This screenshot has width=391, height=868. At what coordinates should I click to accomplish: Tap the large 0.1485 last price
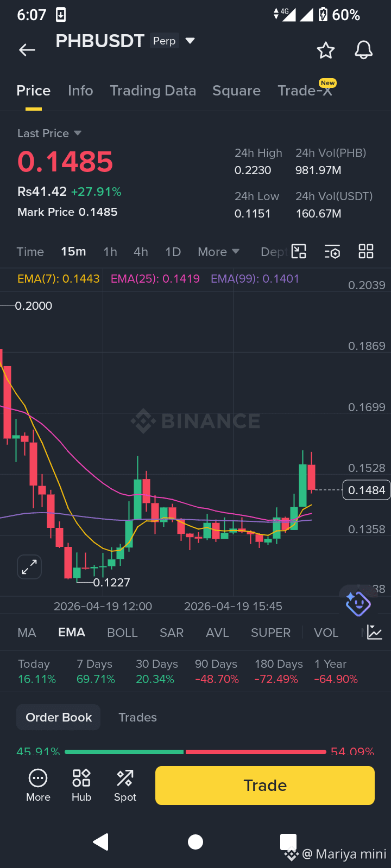point(65,162)
